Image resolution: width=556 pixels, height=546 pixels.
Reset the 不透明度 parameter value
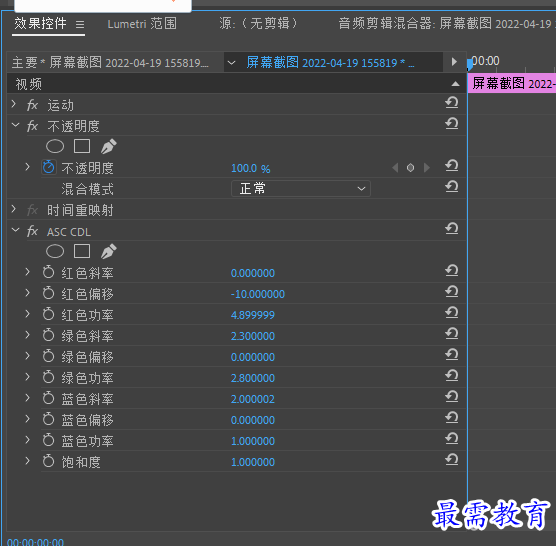click(x=451, y=166)
